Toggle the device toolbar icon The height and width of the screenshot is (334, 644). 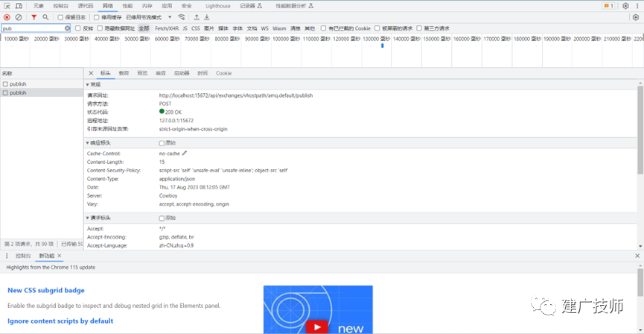(19, 6)
